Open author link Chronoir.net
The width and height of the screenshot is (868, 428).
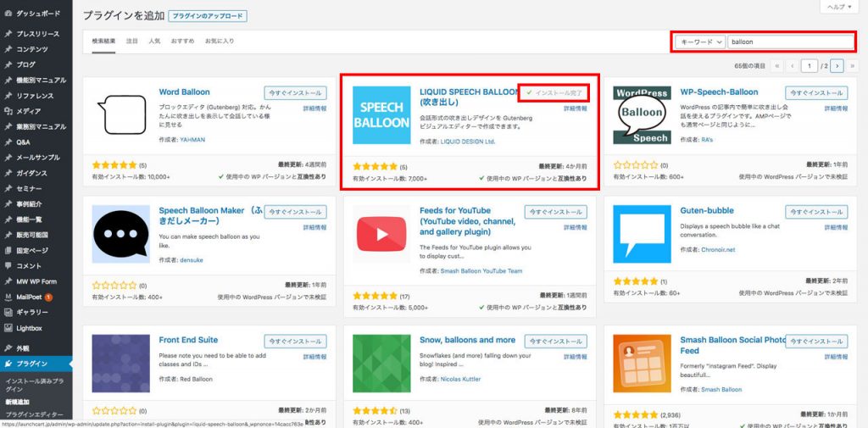718,250
